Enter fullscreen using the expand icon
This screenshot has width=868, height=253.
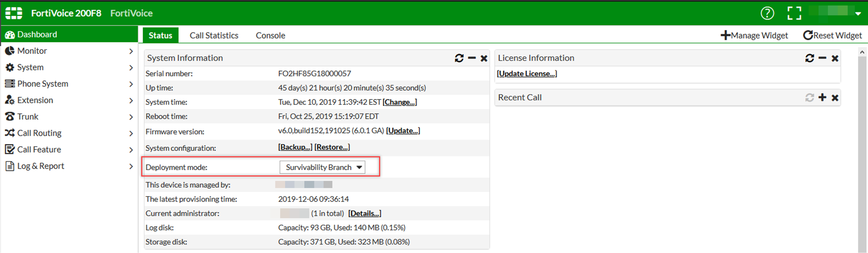[x=794, y=13]
